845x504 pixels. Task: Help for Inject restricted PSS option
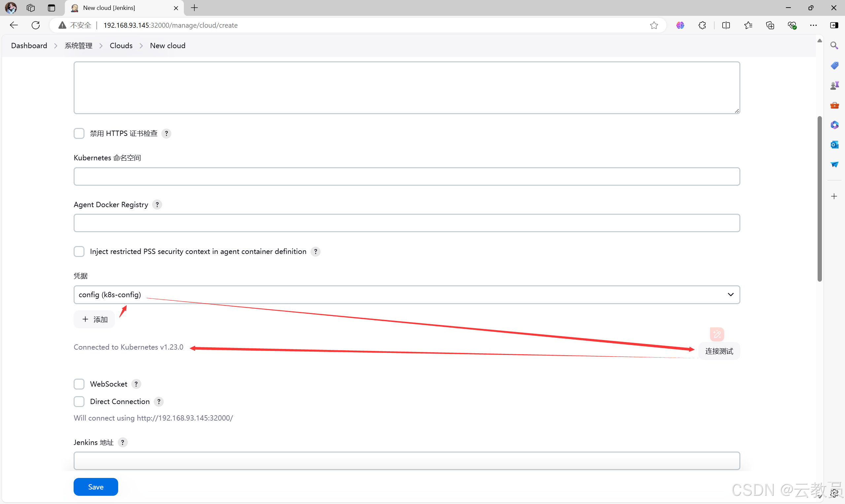pyautogui.click(x=316, y=251)
